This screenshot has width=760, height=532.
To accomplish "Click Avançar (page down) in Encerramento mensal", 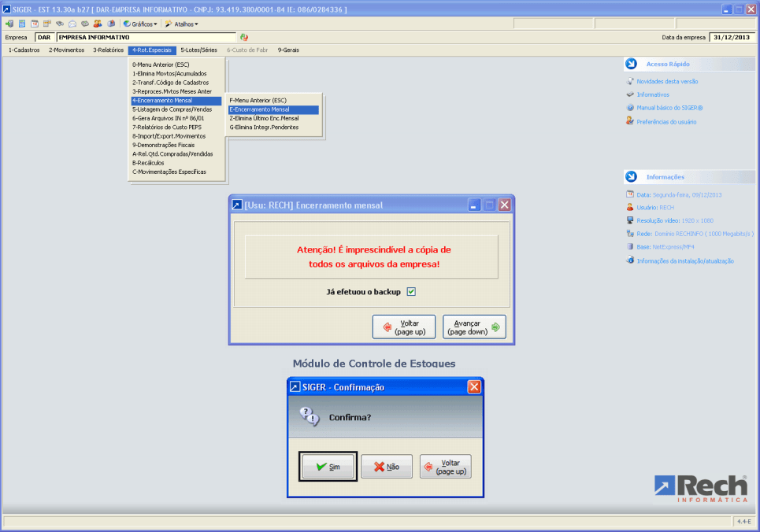I will pyautogui.click(x=474, y=327).
